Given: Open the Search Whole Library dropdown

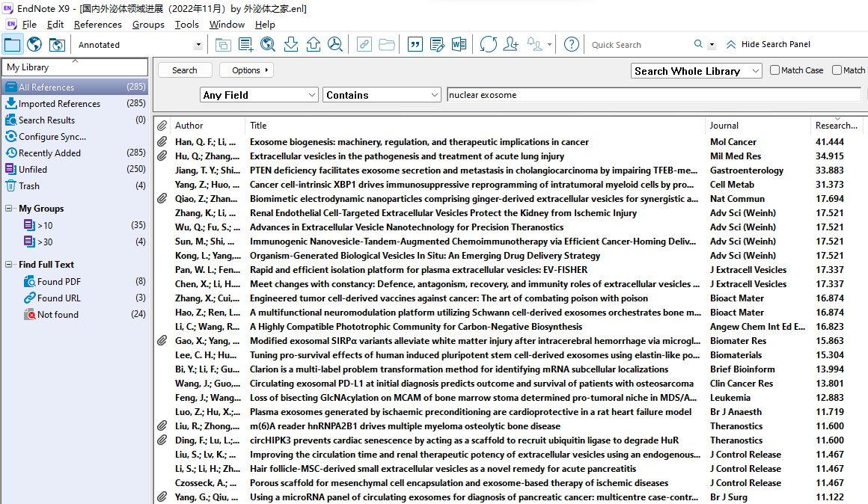Looking at the screenshot, I should pos(697,71).
